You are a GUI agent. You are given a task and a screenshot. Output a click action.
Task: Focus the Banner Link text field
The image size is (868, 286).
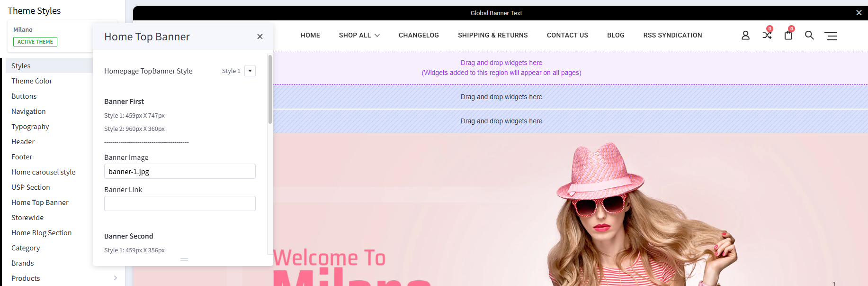pos(179,203)
